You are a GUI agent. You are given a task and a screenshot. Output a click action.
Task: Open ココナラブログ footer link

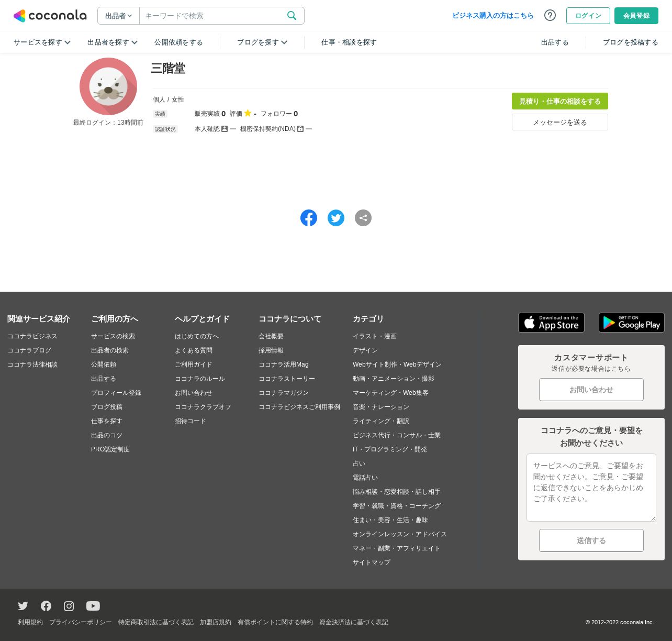pos(29,350)
